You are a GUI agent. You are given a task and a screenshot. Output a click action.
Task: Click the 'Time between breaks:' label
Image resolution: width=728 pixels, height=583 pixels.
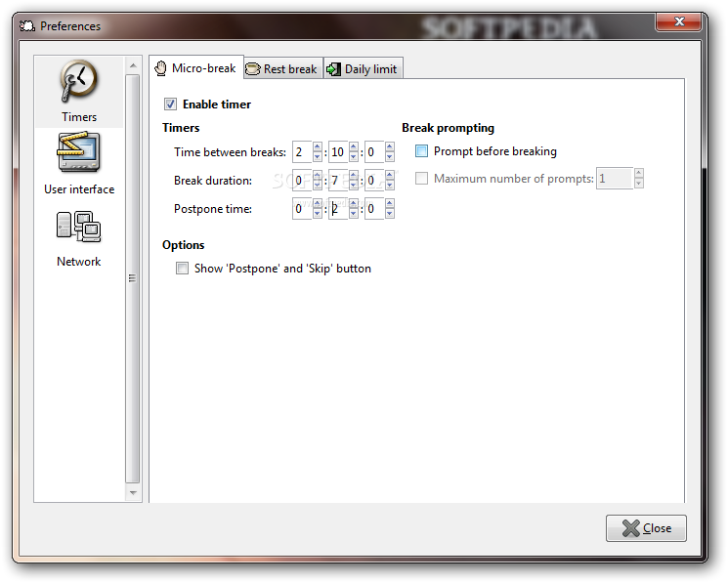pyautogui.click(x=230, y=152)
